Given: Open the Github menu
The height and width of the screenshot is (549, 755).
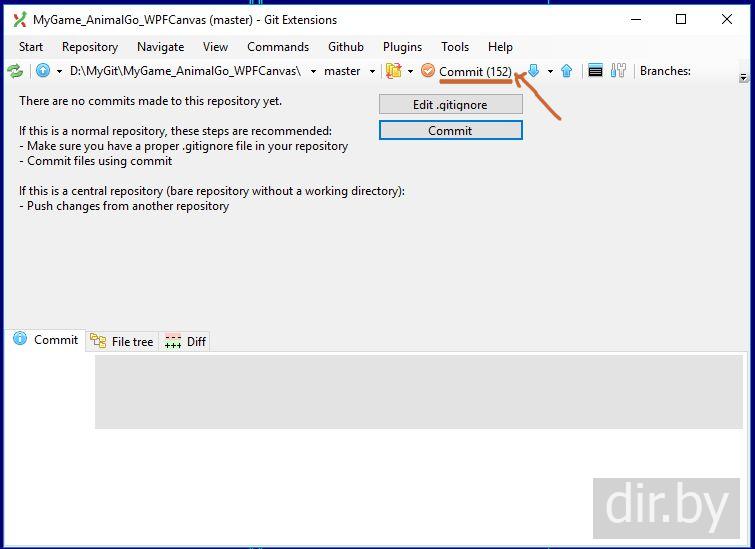Looking at the screenshot, I should (x=346, y=47).
